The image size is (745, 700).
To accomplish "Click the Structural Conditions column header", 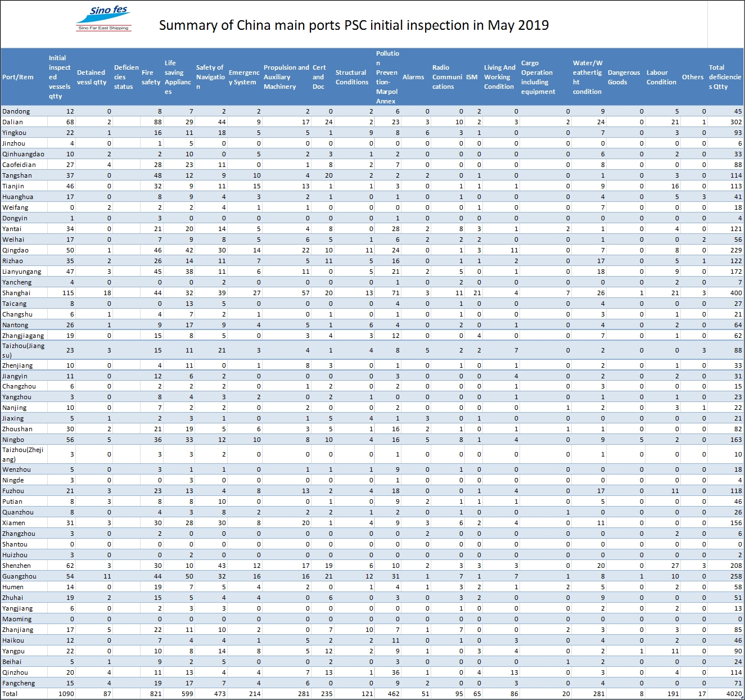I will [x=352, y=77].
